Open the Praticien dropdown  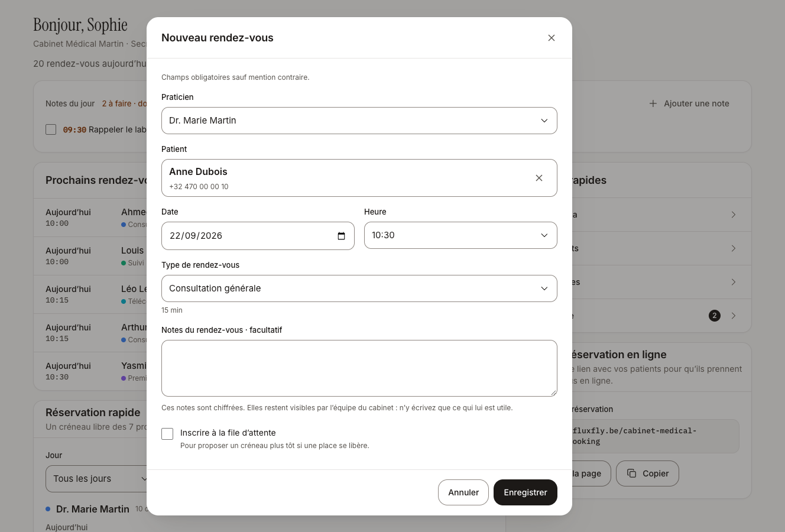(359, 121)
